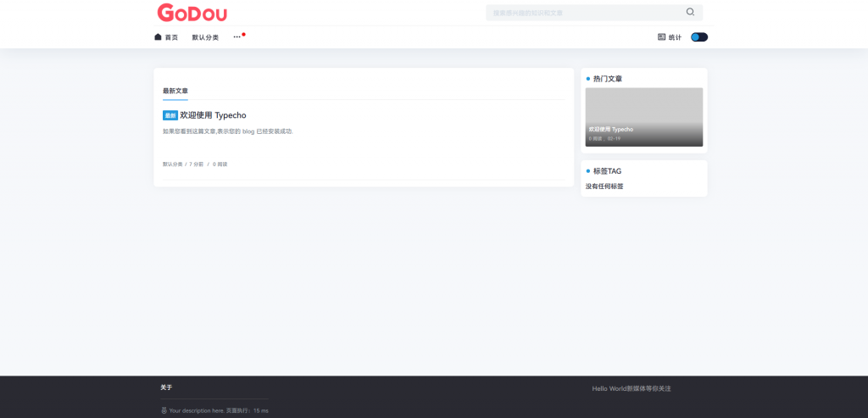
Task: Click the 关于 heading in the footer
Action: [166, 387]
